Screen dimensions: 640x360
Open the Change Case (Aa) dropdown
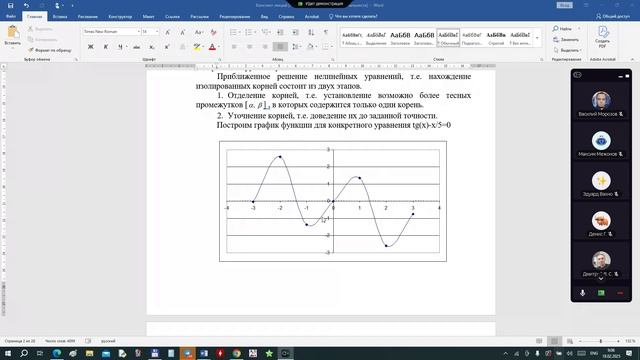(x=199, y=32)
